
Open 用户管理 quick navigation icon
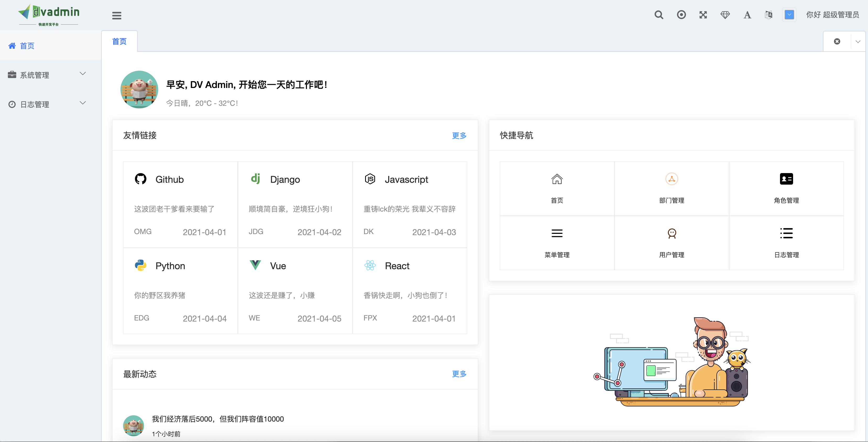(672, 234)
